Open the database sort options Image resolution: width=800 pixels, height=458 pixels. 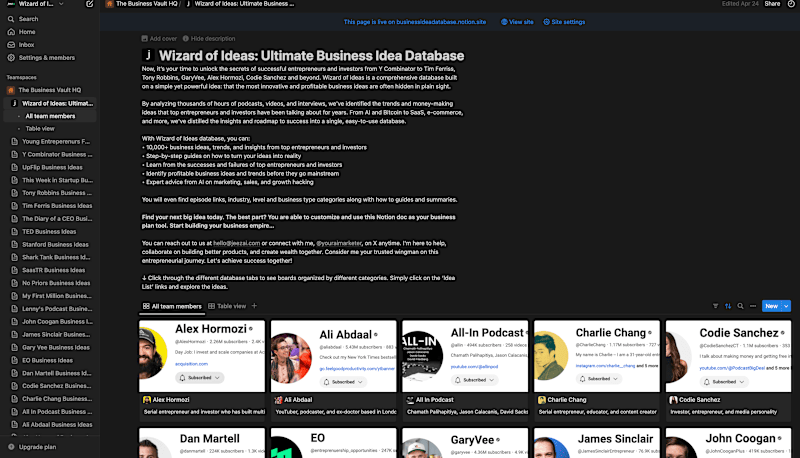(728, 306)
